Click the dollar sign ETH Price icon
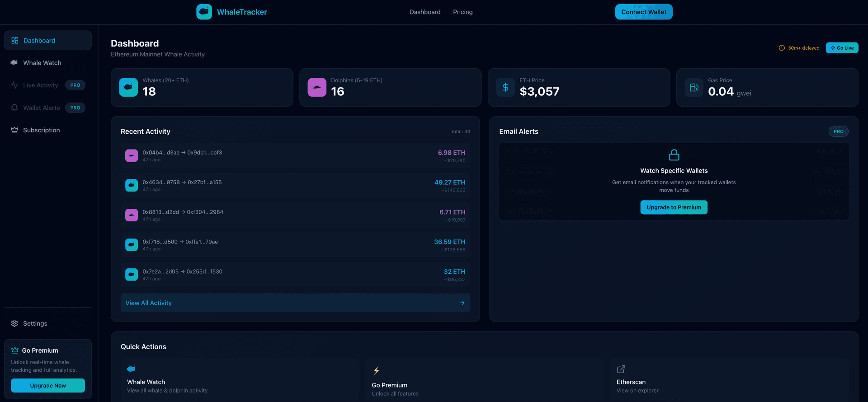Screen dimensions: 868x402 505,87
